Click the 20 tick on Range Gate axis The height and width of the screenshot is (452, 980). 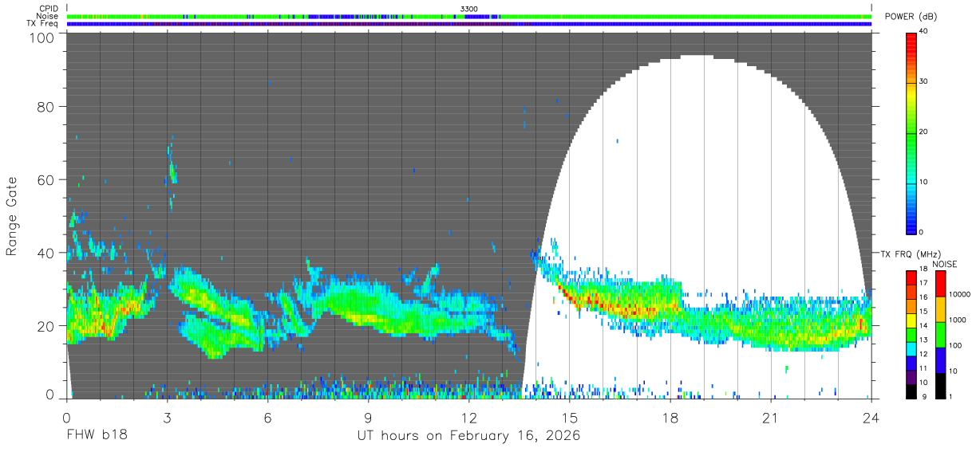(46, 325)
